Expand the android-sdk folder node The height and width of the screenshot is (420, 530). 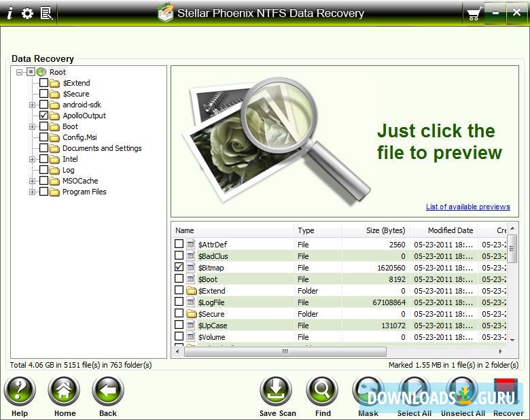point(32,105)
